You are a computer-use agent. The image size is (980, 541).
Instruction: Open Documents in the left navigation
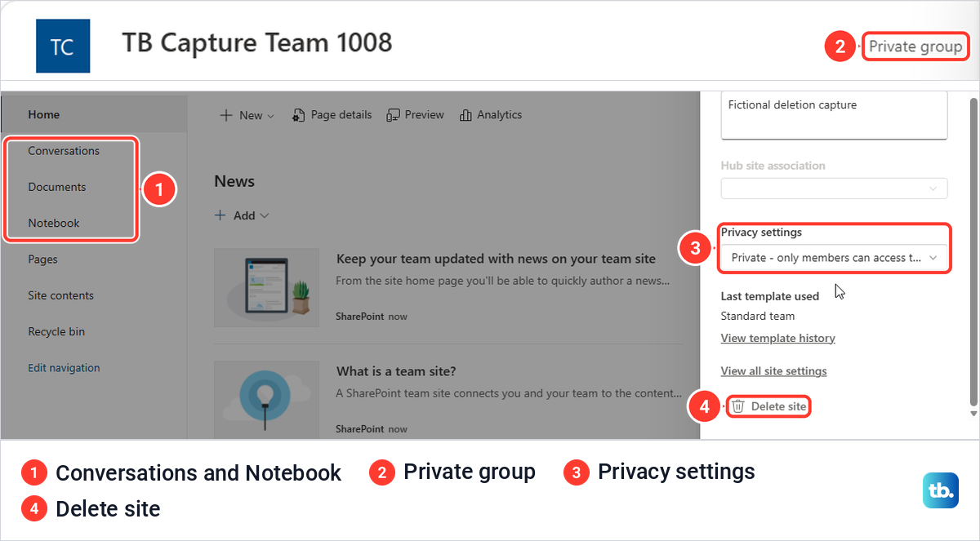[x=56, y=187]
